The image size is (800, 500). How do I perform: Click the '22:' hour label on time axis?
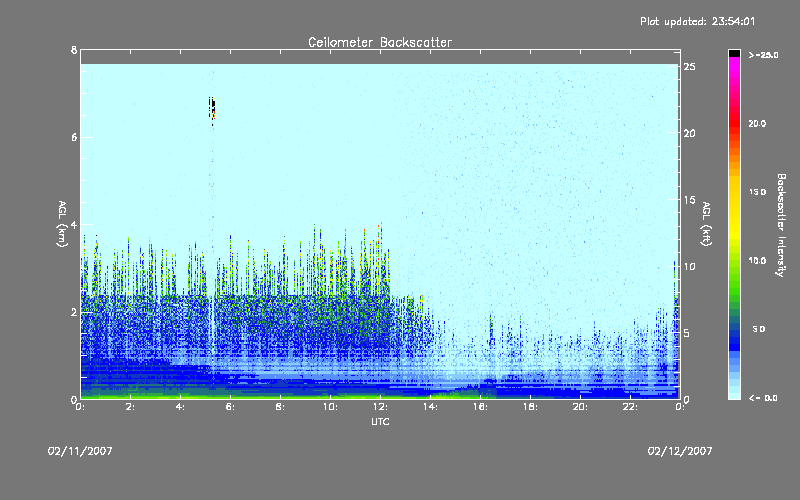click(x=630, y=407)
